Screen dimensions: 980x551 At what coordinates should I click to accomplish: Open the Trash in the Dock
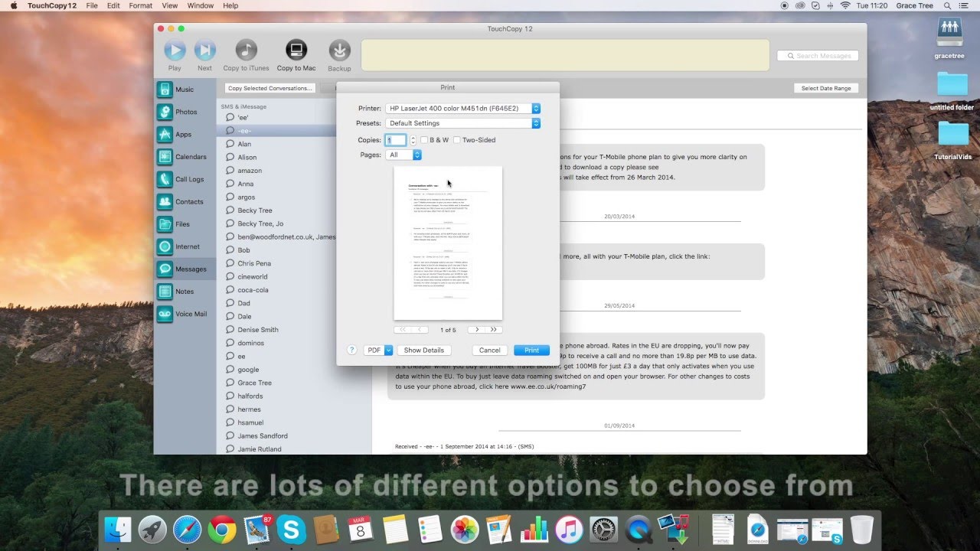862,530
